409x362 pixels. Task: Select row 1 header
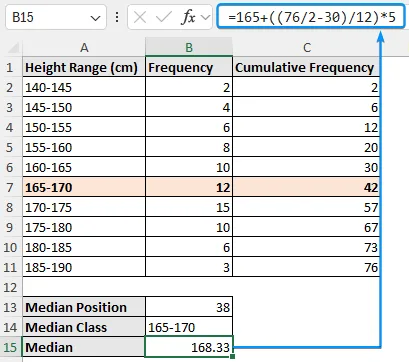click(10, 67)
